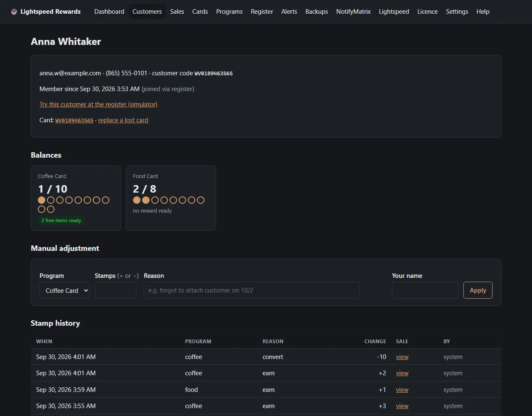
Task: Click 'Try this customer at the register' link
Action: click(99, 104)
